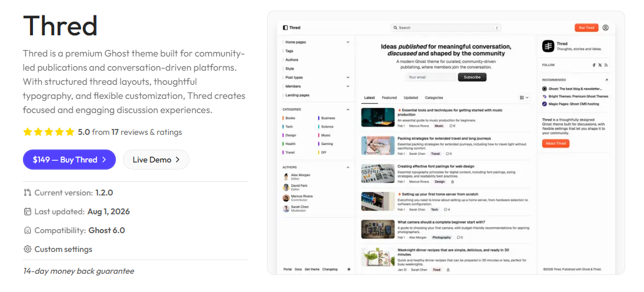Click Alex Morgan's avatar
This screenshot has width=644, height=292.
coord(286,177)
